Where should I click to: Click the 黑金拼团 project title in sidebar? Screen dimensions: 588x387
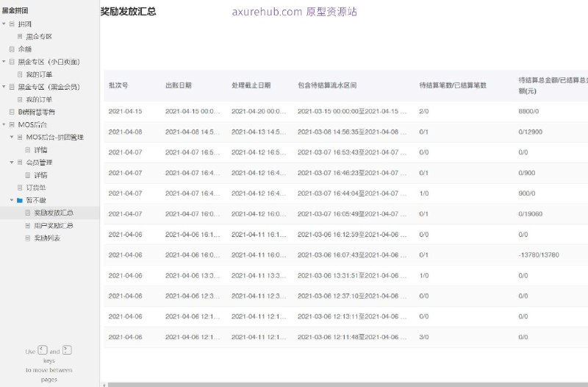(x=15, y=10)
